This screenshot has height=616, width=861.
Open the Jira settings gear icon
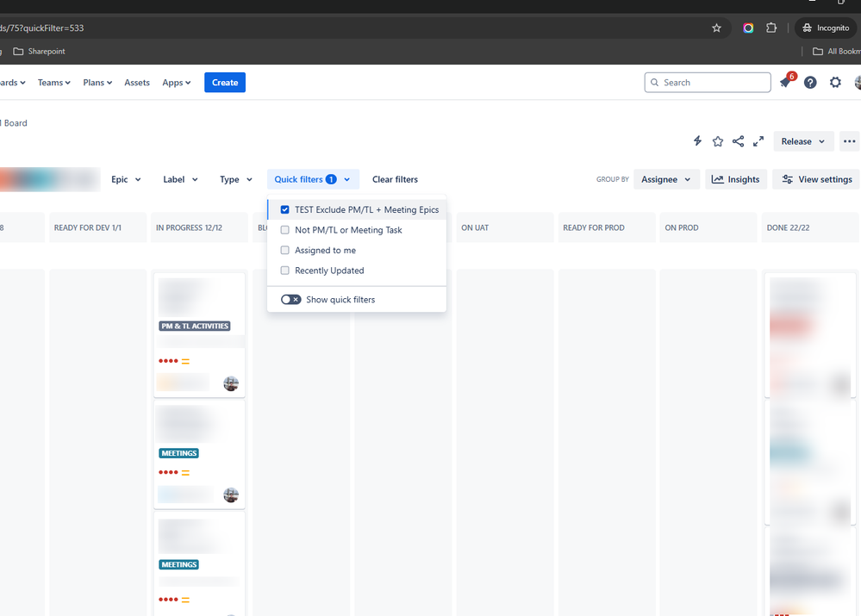834,83
